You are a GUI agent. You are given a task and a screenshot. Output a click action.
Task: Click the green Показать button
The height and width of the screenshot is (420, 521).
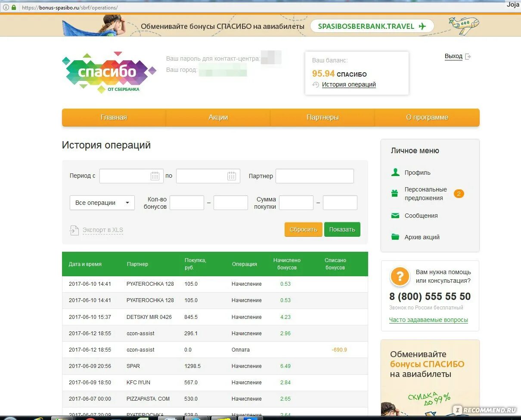point(342,229)
